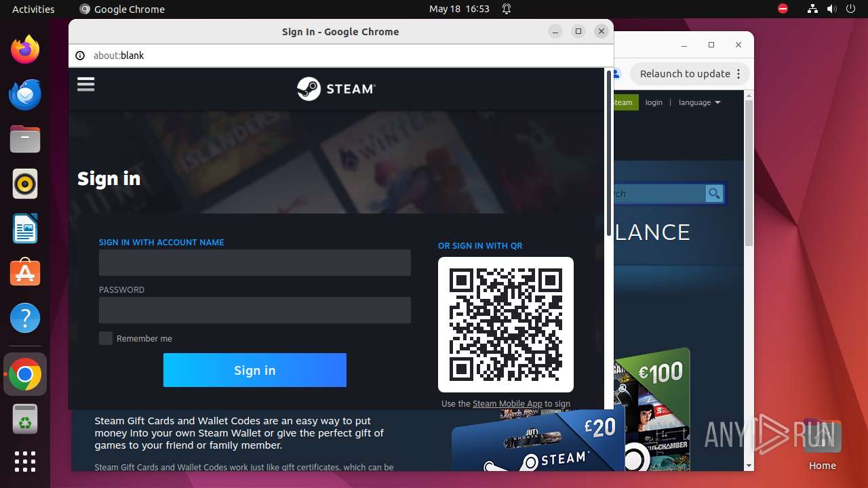Screen dimensions: 868x488
Task: Click the search magnifier in the background Steam window
Action: 714,194
